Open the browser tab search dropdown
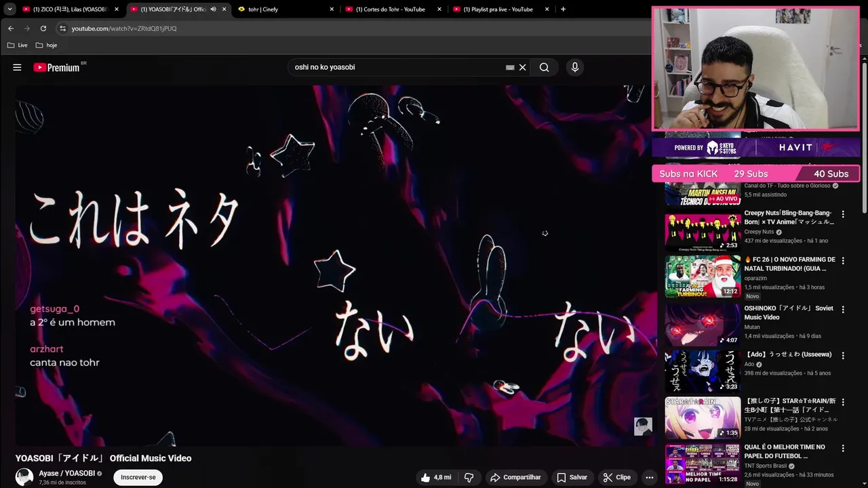The image size is (868, 488). click(9, 9)
